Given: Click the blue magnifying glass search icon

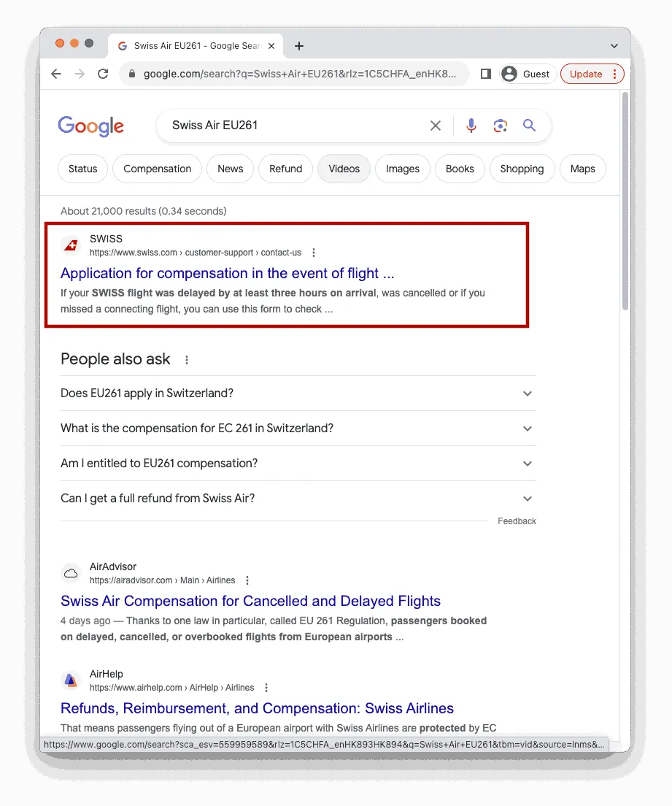Looking at the screenshot, I should [x=529, y=125].
